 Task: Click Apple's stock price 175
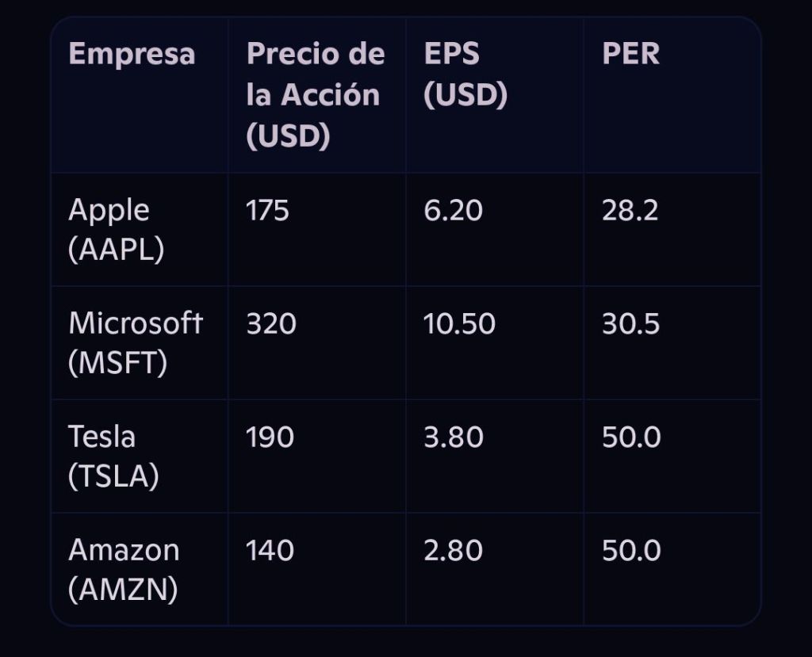click(267, 211)
